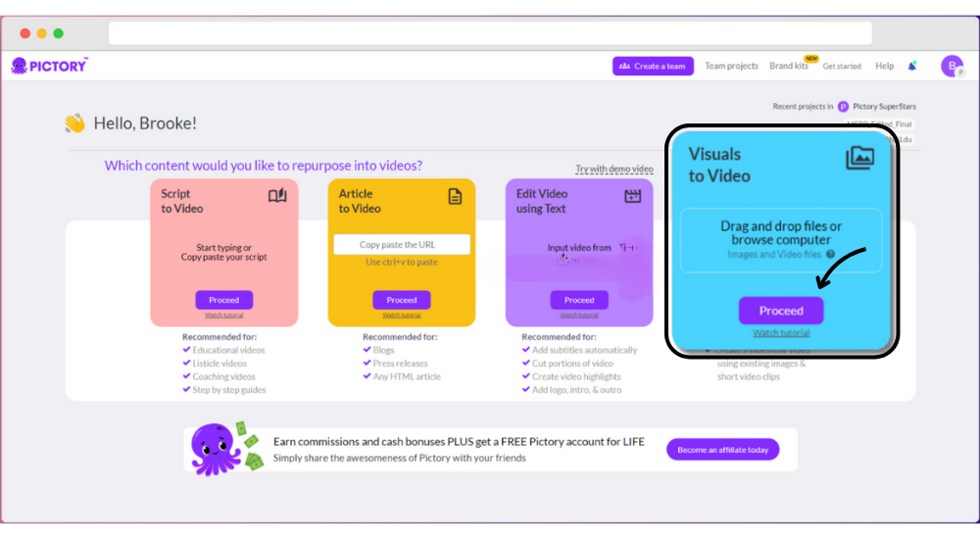Click the Educational videos recommendation

click(228, 350)
